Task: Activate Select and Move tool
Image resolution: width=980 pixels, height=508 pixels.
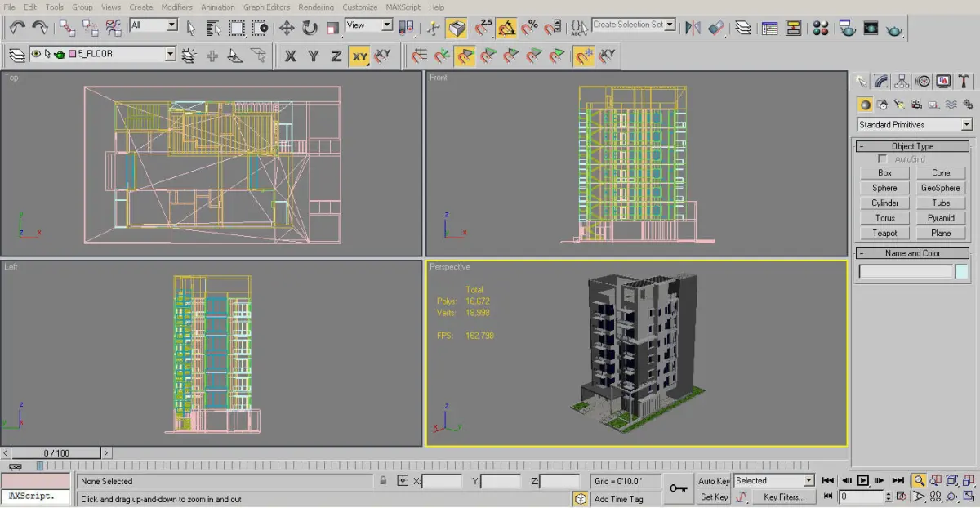Action: (287, 28)
